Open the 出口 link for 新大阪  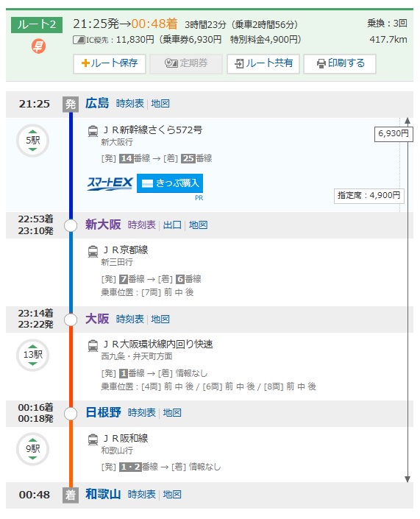172,225
